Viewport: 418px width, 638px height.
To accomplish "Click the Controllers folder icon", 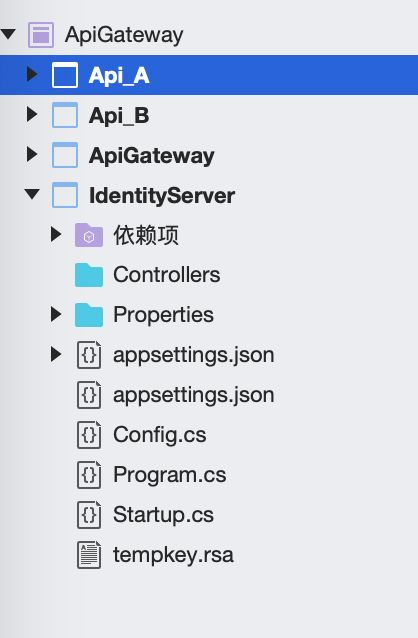I will point(89,275).
